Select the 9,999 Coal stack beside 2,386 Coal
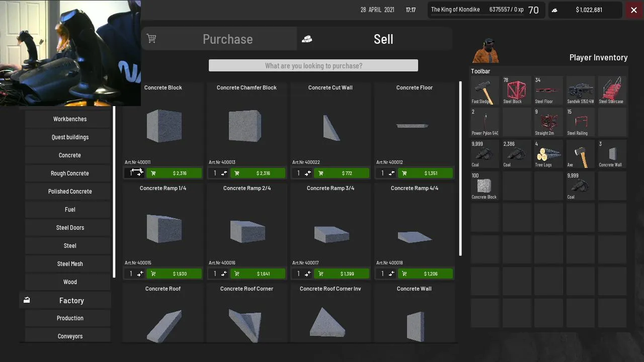 click(x=485, y=154)
